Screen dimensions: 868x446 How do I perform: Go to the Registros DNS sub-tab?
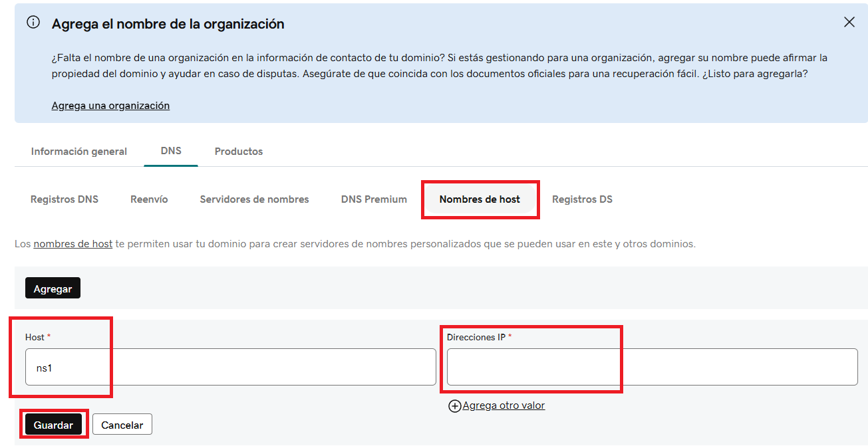(x=65, y=199)
